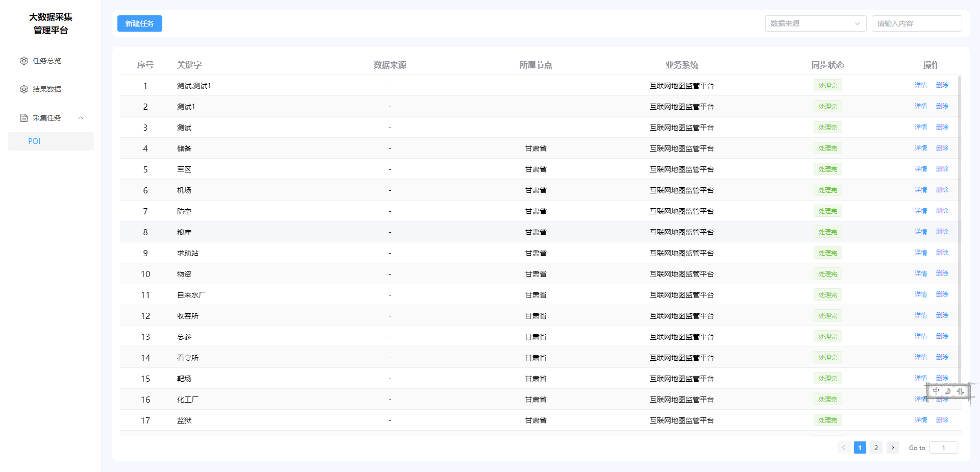Select the POI submenu item
The image size is (980, 472).
[51, 141]
